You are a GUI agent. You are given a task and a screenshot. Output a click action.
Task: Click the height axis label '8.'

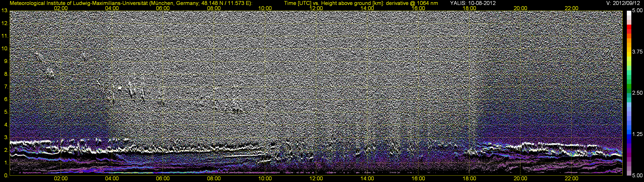pos(6,74)
